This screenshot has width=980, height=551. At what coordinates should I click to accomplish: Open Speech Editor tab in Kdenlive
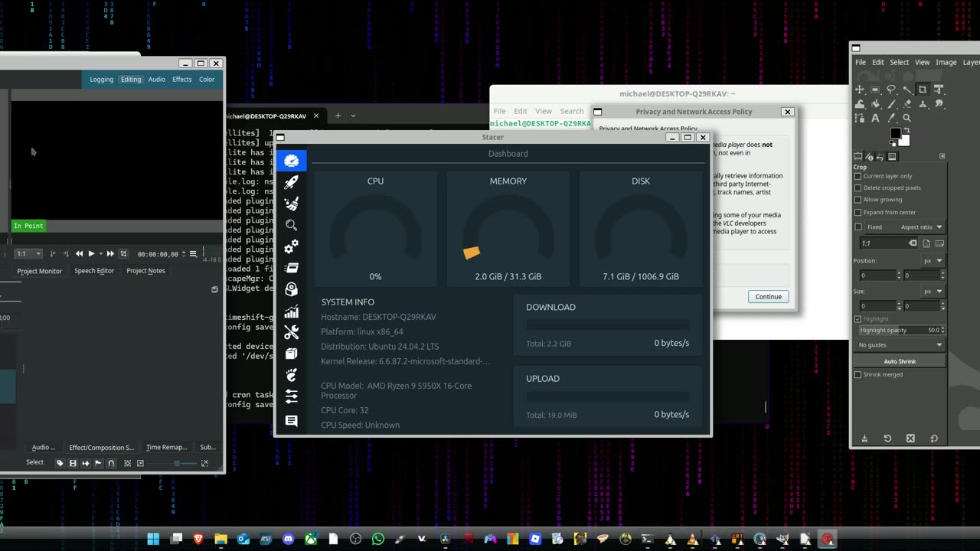click(94, 271)
